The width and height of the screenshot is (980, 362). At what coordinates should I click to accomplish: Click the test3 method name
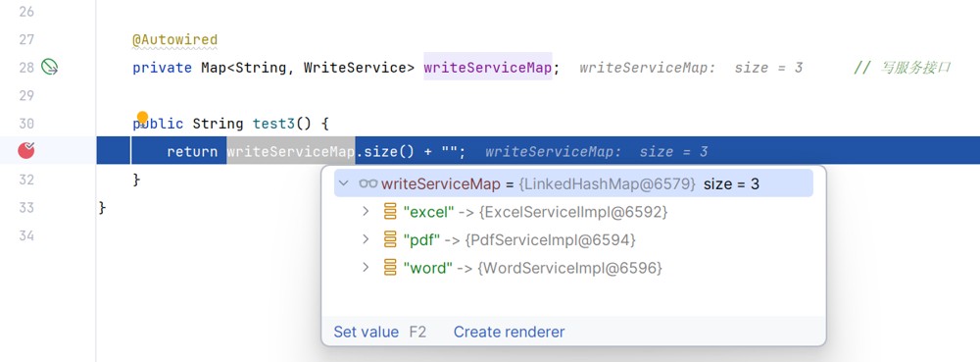273,124
